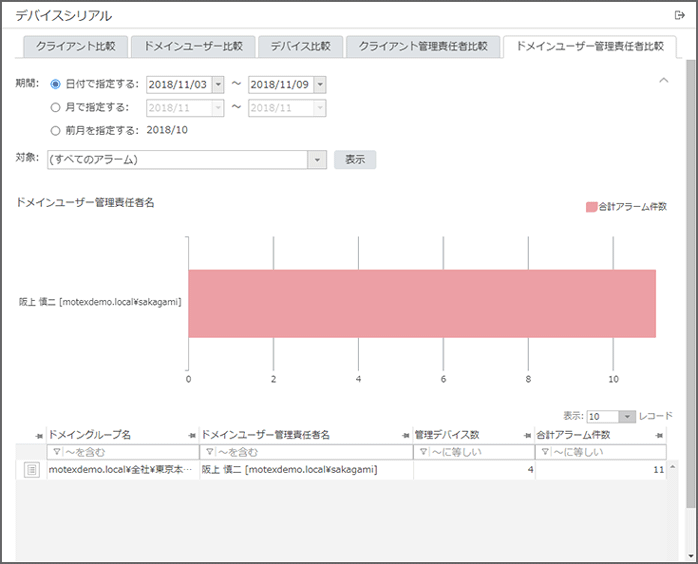This screenshot has height=564, width=698.
Task: Click the 合計アラーム件数 value 11
Action: [x=659, y=470]
